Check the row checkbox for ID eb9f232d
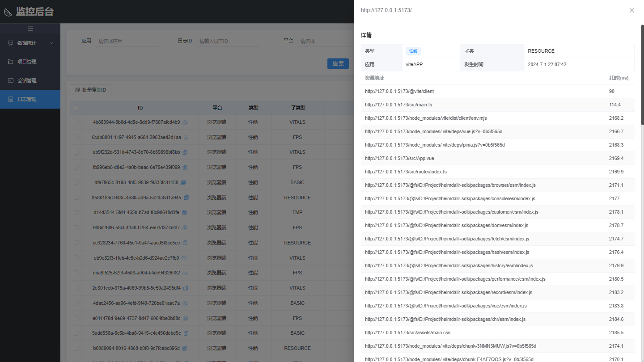 point(76,152)
